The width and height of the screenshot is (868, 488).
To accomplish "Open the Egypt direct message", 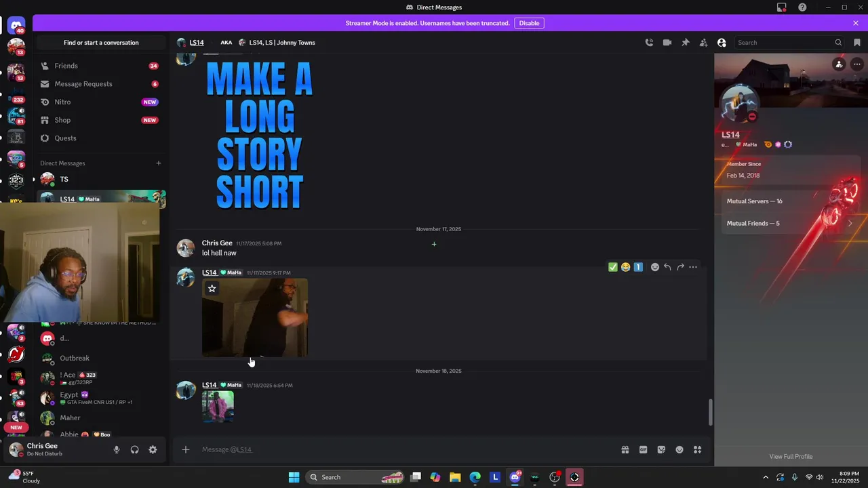I will [100, 398].
